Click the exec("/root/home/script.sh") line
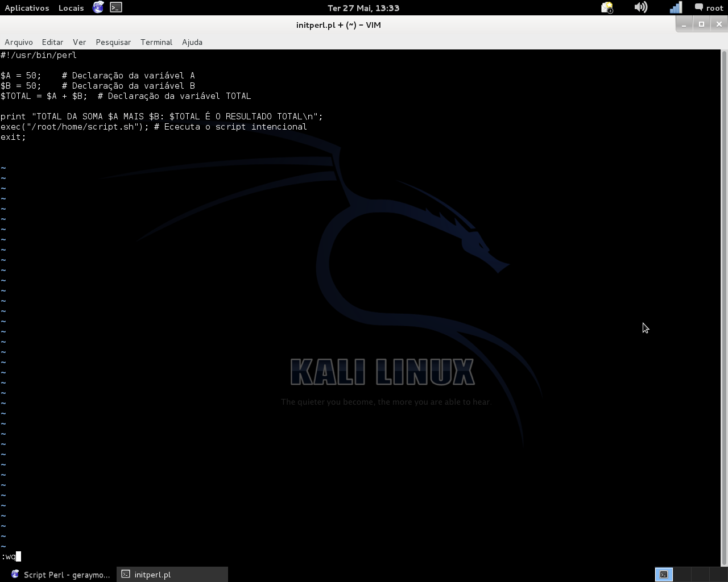Viewport: 728px width, 582px height. 154,127
